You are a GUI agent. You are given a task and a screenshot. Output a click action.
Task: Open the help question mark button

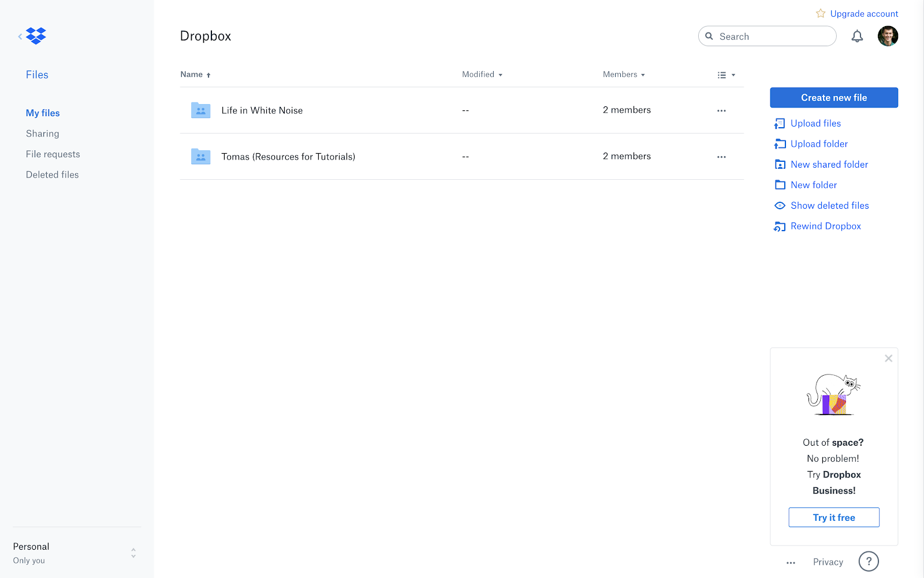pyautogui.click(x=869, y=561)
